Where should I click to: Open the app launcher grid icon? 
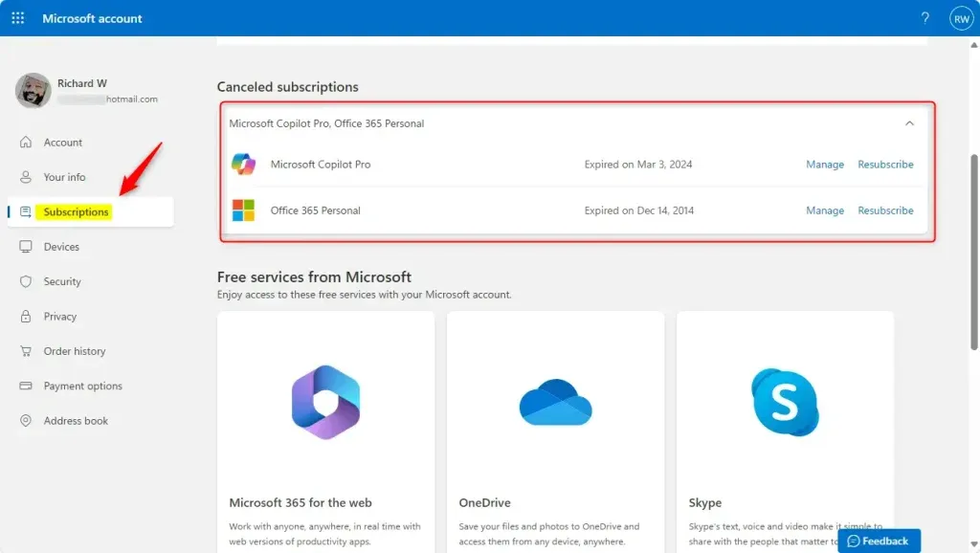tap(17, 18)
